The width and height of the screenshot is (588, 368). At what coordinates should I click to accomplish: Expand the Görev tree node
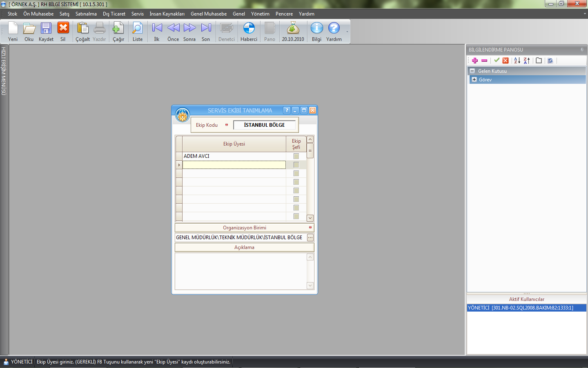click(474, 80)
